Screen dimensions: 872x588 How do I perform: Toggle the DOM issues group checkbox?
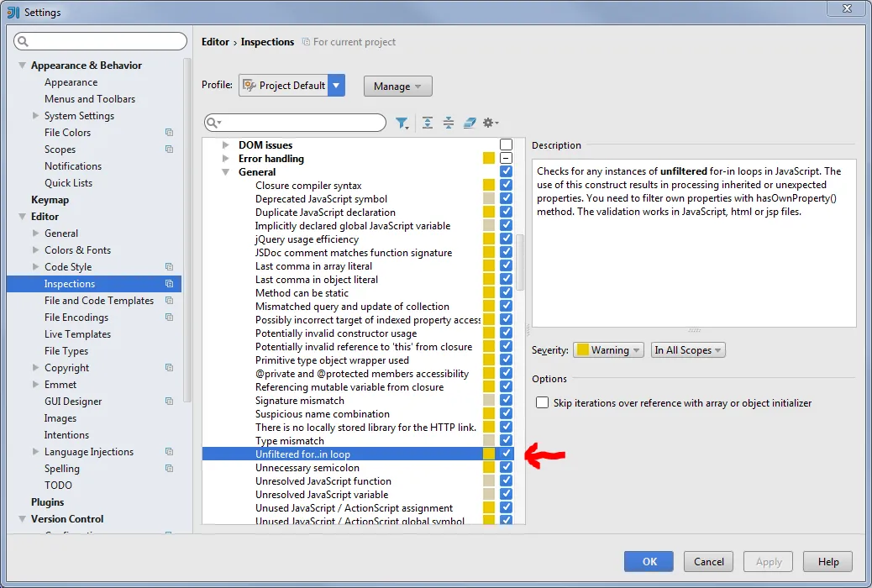(x=506, y=144)
